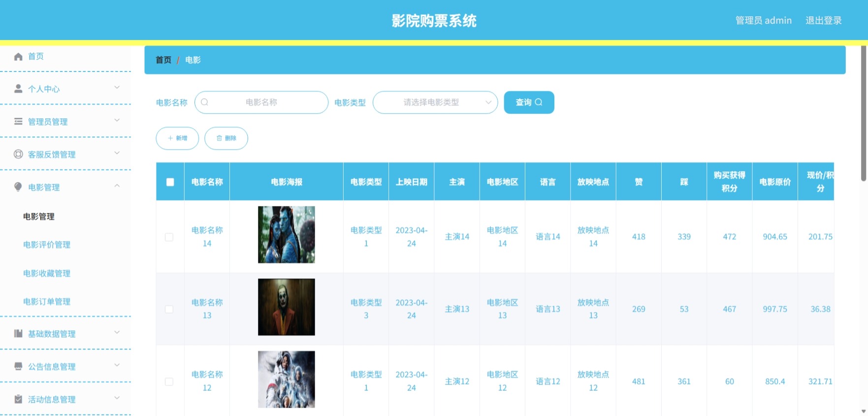Open 电影管理 submenu item
The width and height of the screenshot is (868, 416).
[x=39, y=216]
